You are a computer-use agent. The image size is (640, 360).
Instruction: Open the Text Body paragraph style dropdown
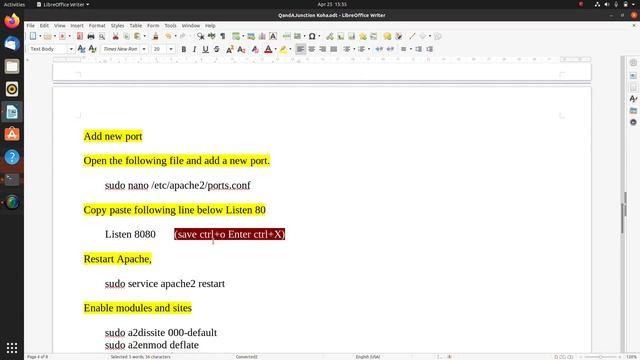point(71,49)
